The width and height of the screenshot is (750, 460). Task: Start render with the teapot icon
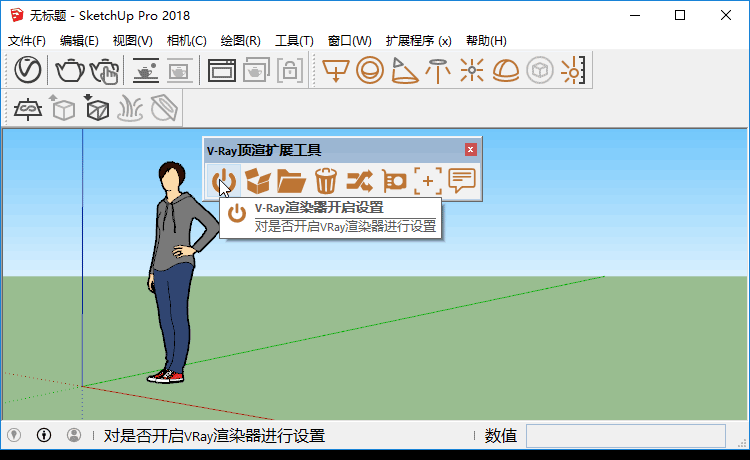pyautogui.click(x=70, y=70)
